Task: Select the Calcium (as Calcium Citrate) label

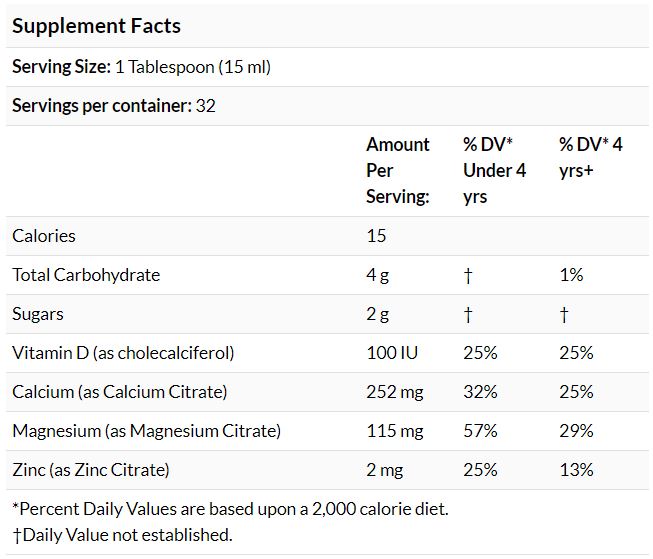Action: click(120, 392)
